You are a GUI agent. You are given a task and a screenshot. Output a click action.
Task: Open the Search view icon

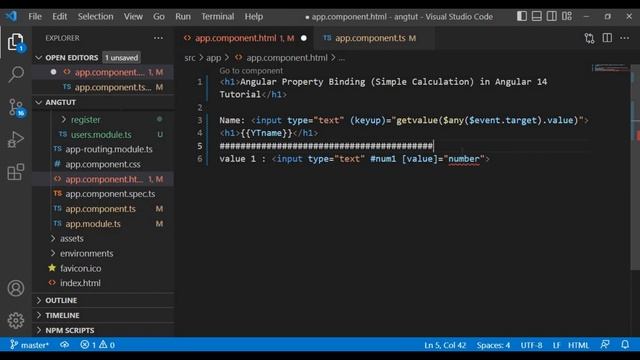16,74
